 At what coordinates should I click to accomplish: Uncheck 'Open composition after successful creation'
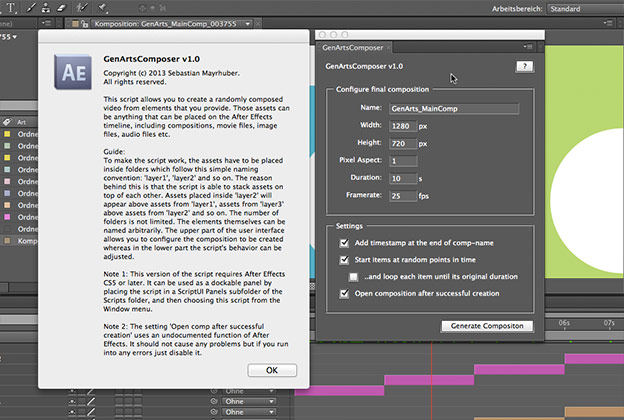pos(346,293)
